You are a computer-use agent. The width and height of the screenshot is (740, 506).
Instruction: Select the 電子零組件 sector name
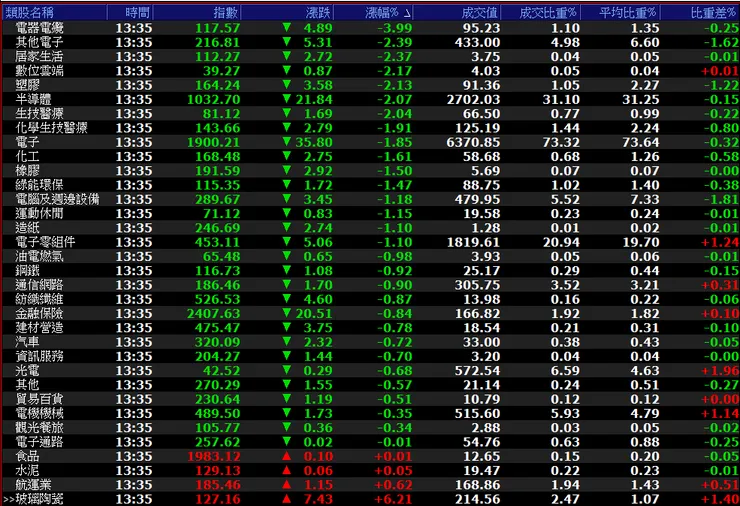pos(45,242)
